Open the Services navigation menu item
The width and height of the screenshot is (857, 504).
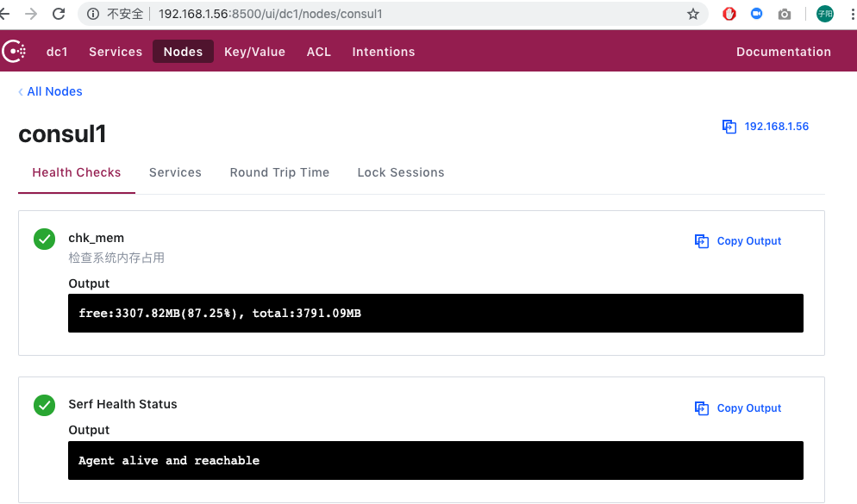coord(116,52)
